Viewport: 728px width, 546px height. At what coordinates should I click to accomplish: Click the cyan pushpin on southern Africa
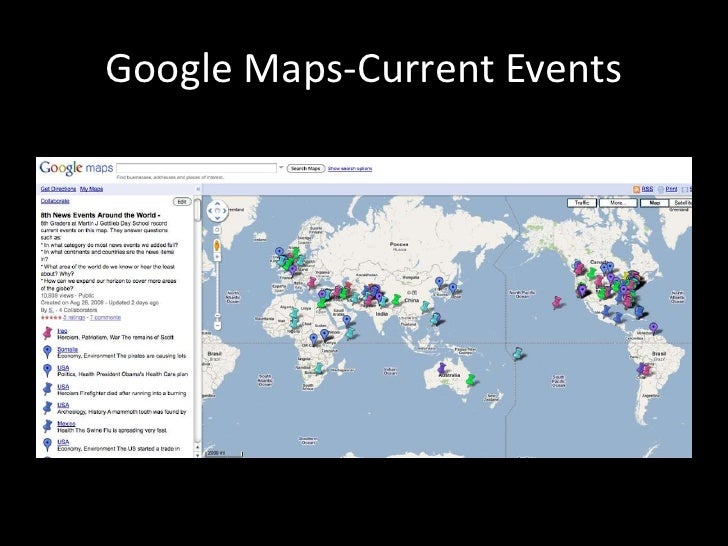(x=318, y=368)
